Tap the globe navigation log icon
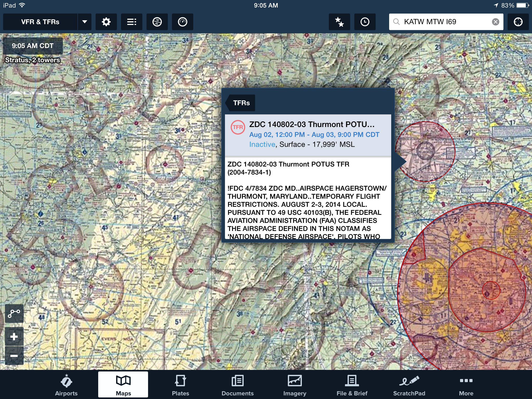 point(157,22)
